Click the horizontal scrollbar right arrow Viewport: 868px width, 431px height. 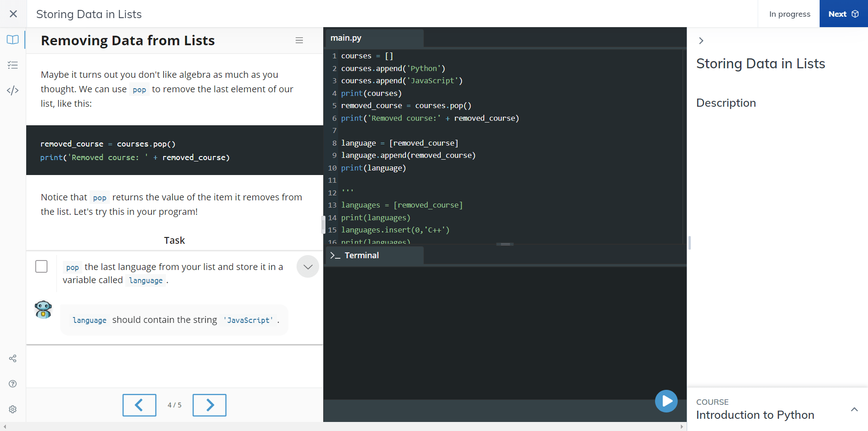682,426
